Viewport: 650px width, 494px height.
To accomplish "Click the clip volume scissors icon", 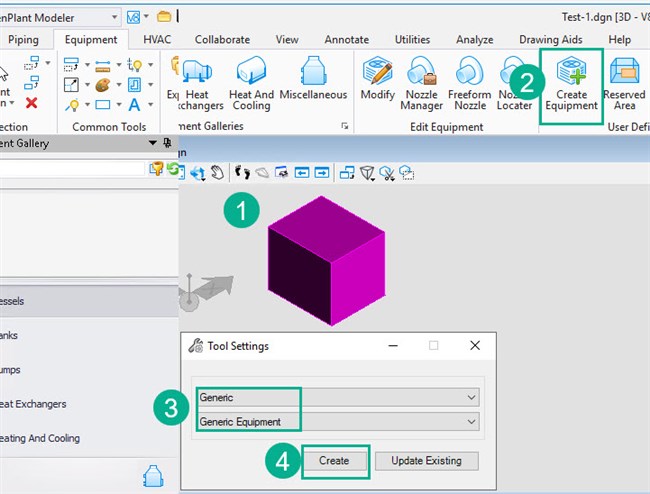I will 388,173.
